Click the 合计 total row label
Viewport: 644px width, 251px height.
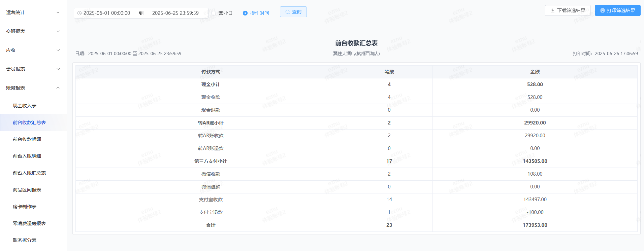pos(211,225)
